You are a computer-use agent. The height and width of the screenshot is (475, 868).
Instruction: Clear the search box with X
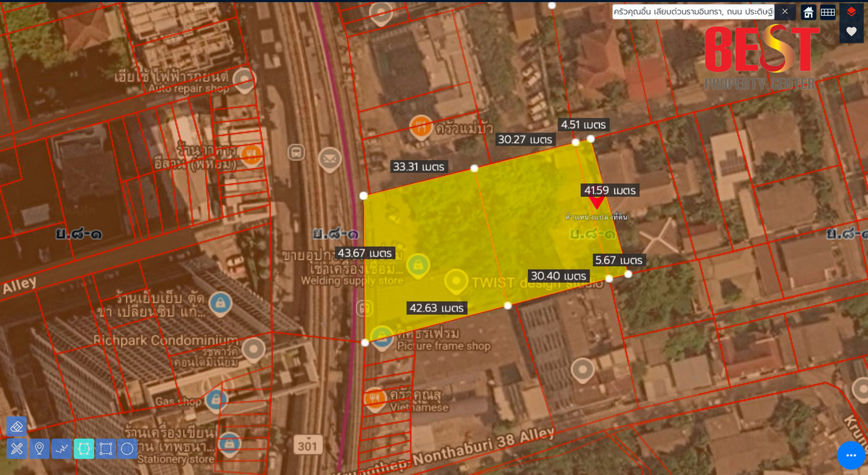tap(785, 12)
